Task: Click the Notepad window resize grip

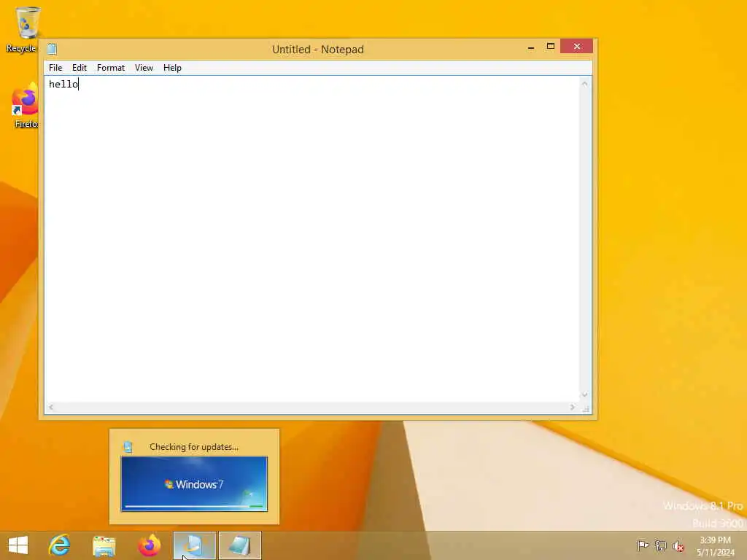Action: tap(586, 408)
